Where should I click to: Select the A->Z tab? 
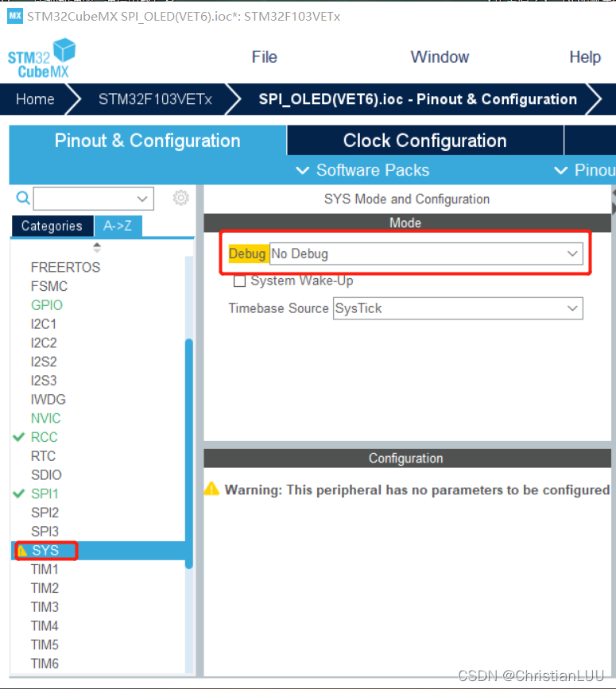[x=118, y=226]
